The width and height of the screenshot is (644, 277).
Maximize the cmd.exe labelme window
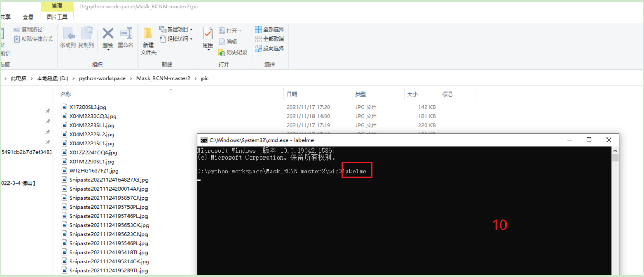589,140
